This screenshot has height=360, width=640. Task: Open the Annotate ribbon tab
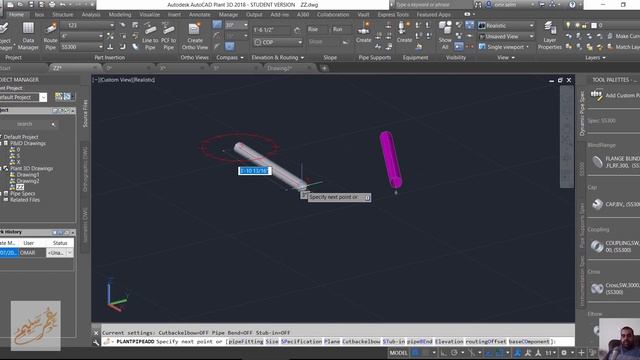(x=200, y=14)
